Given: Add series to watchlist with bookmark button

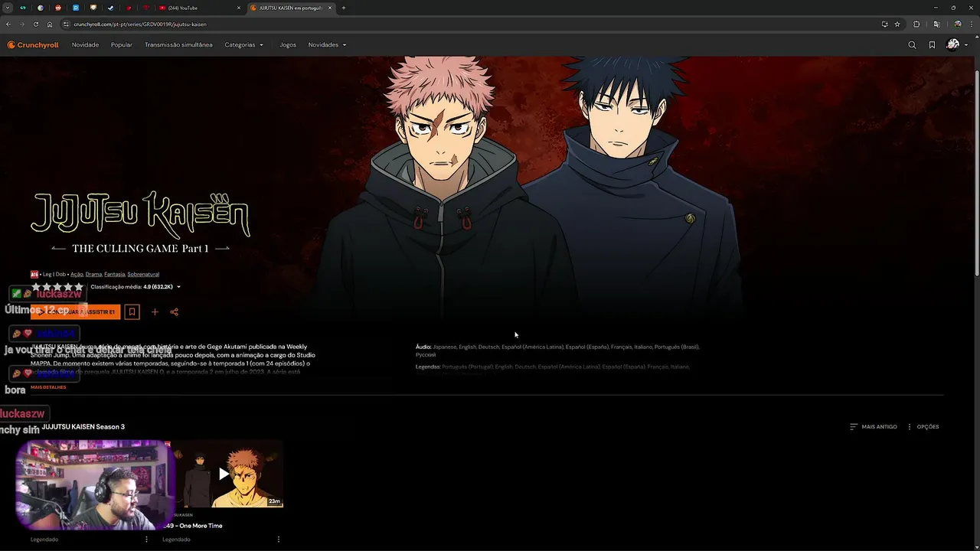Looking at the screenshot, I should point(132,311).
